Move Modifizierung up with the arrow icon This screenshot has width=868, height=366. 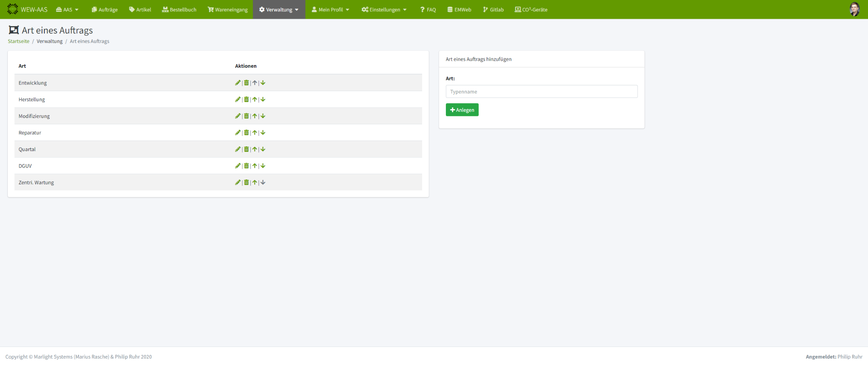click(255, 116)
